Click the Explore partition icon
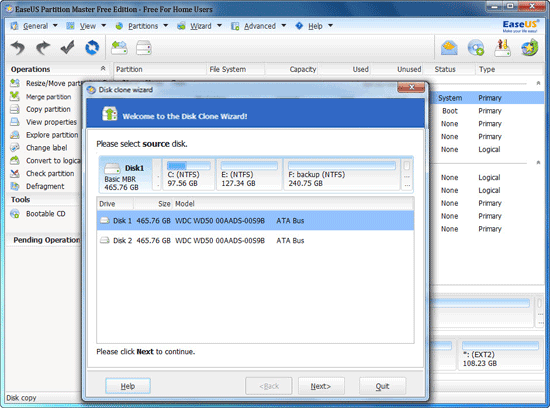550x408 pixels. coord(15,135)
